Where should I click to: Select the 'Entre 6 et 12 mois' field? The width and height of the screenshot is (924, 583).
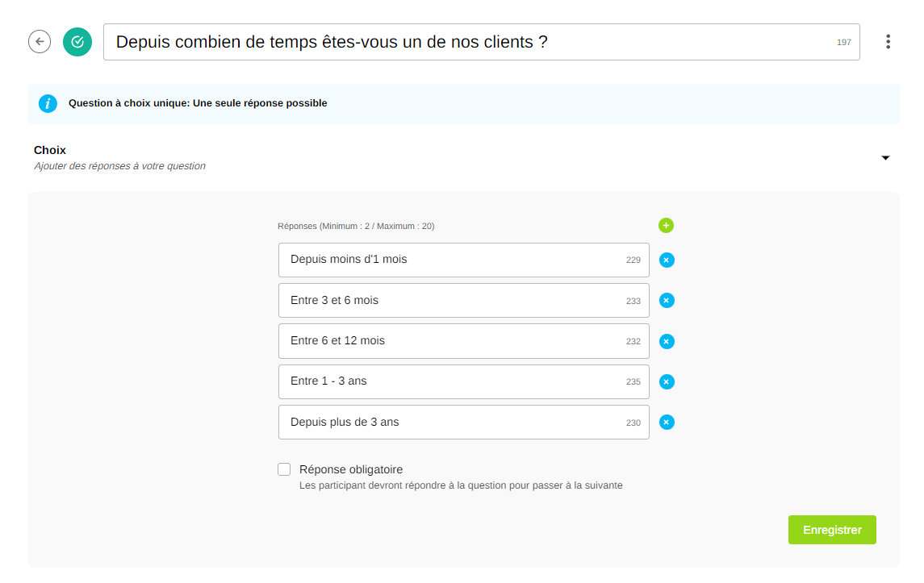click(x=452, y=341)
